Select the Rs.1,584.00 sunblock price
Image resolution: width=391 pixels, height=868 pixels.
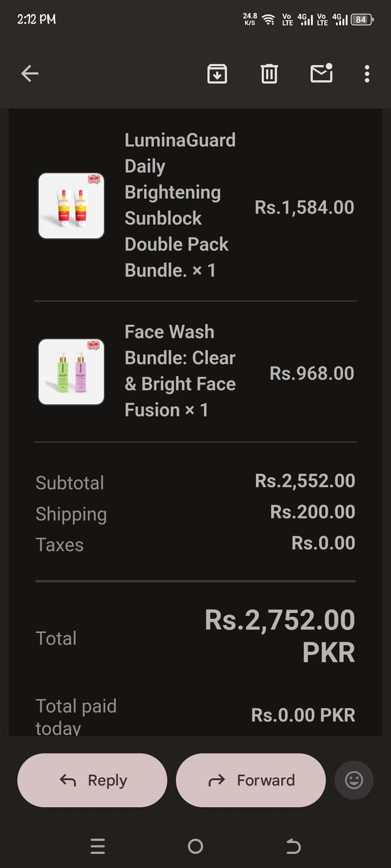click(x=305, y=207)
